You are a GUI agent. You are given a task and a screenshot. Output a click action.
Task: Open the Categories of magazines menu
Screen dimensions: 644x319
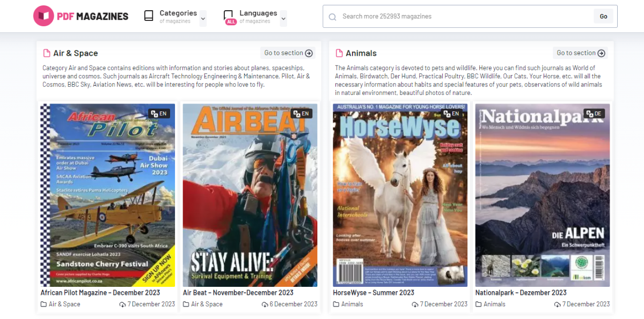178,17
